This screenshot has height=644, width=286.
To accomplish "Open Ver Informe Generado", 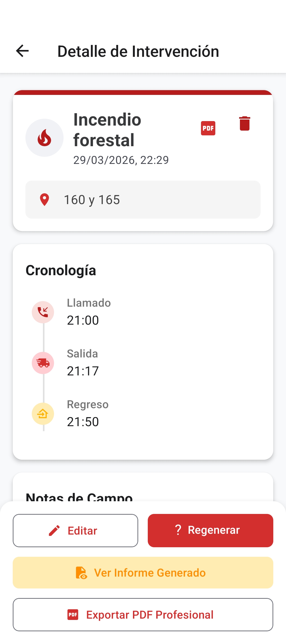I will pos(143,573).
